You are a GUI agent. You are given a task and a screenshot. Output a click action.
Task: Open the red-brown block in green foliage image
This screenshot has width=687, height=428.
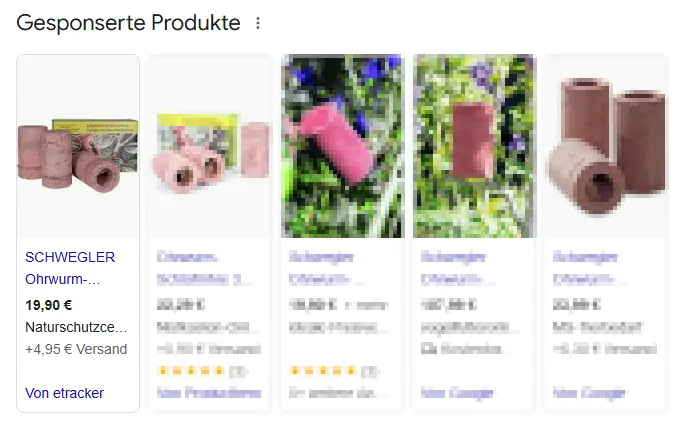point(474,146)
